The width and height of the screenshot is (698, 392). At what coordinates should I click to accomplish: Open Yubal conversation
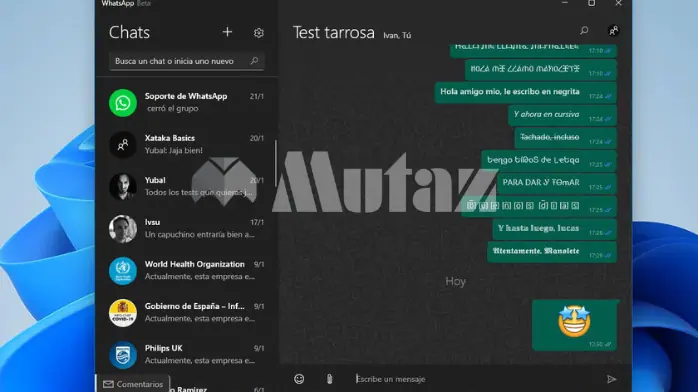click(186, 186)
